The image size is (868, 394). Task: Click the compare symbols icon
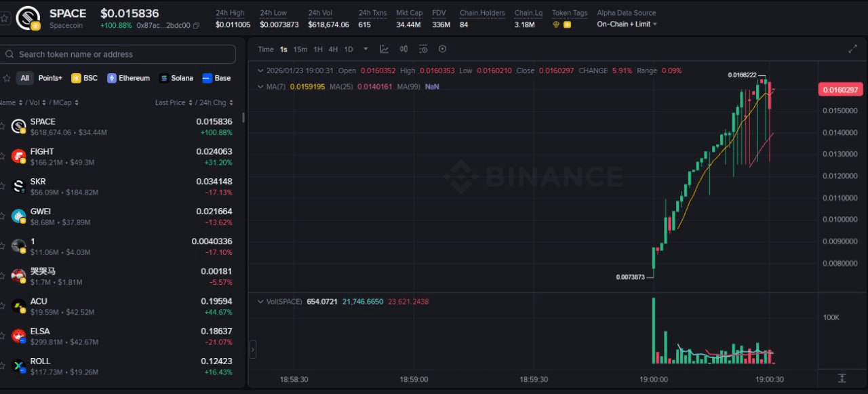(403, 48)
